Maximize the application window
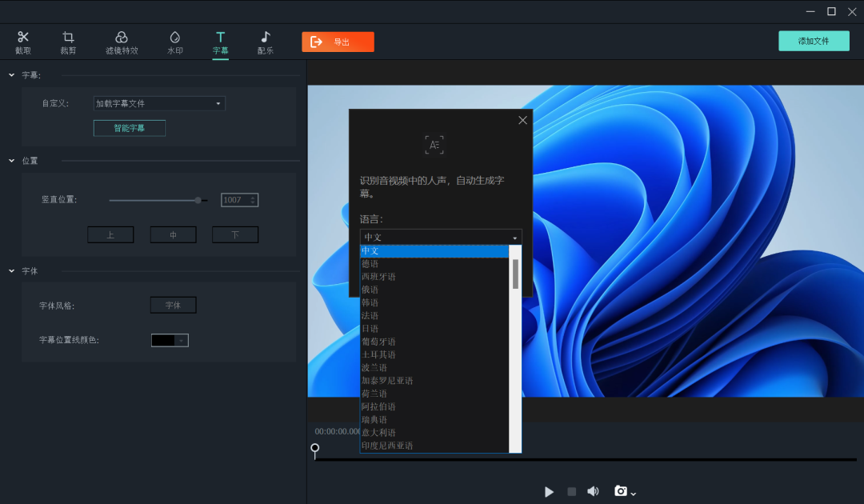The image size is (864, 504). tap(831, 11)
